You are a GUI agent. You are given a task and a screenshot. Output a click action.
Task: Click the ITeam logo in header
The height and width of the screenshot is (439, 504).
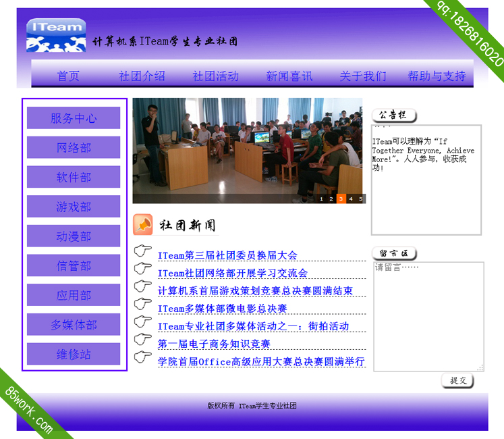[56, 36]
